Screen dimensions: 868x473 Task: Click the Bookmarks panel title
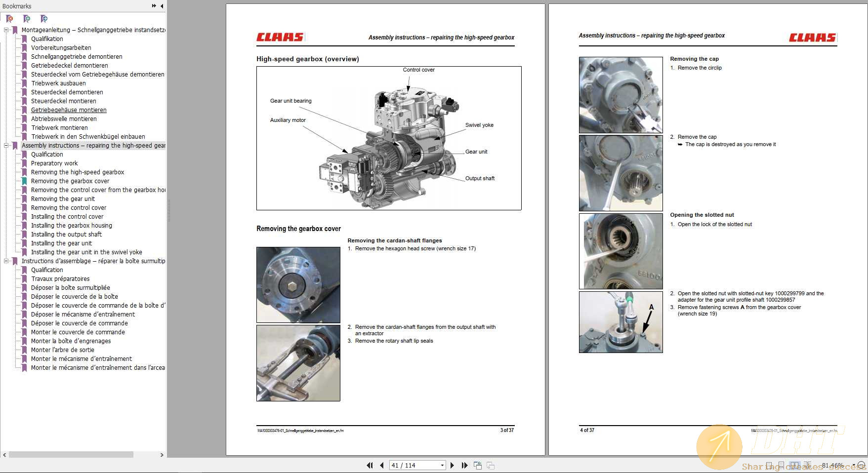click(x=17, y=6)
